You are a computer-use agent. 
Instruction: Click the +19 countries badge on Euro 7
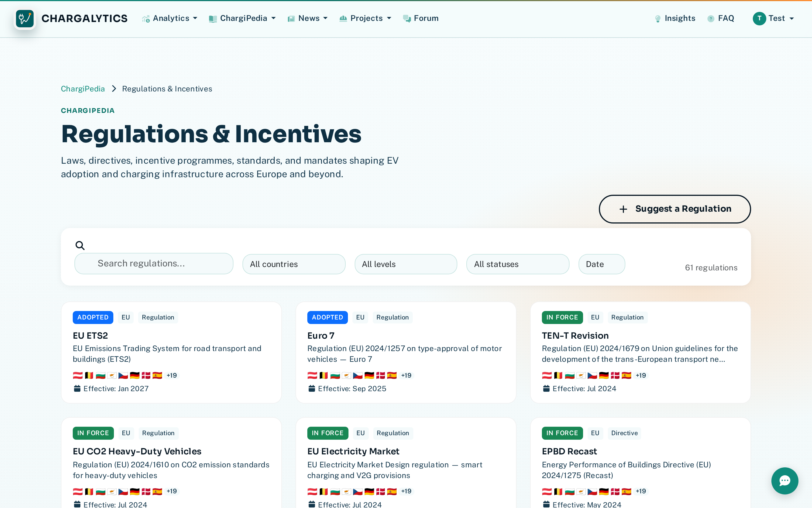pos(406,375)
